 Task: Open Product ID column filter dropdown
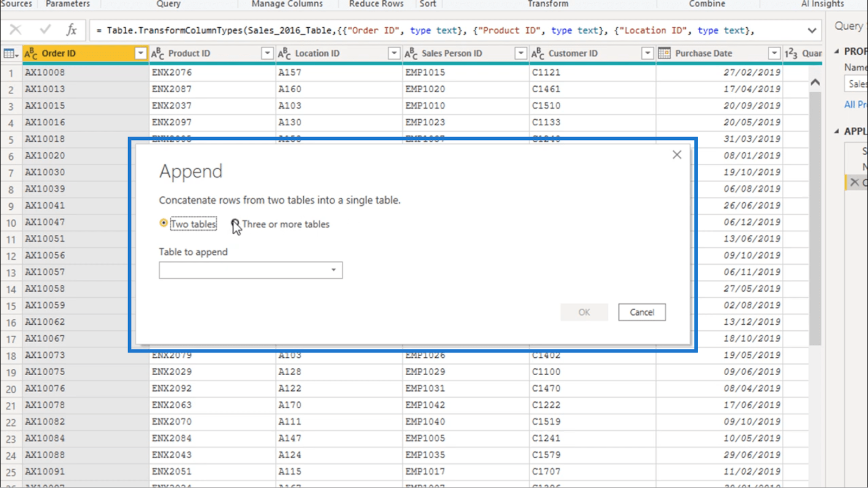tap(267, 53)
